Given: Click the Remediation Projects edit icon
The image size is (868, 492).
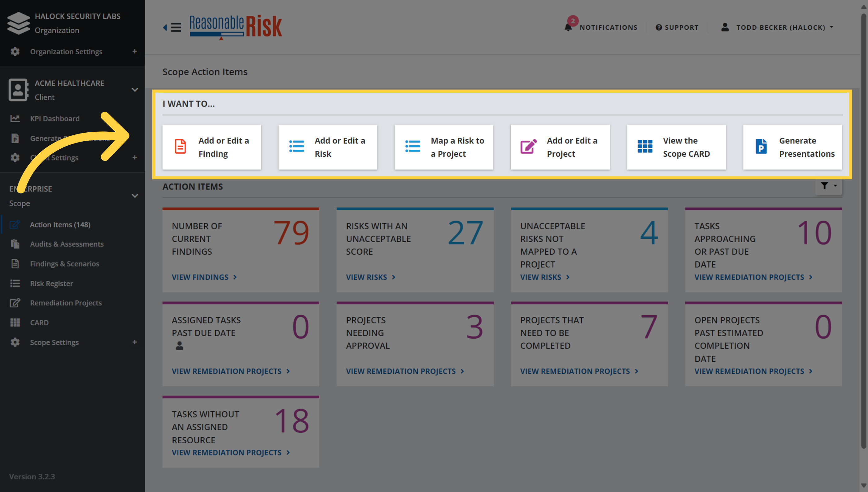Looking at the screenshot, I should coord(15,302).
